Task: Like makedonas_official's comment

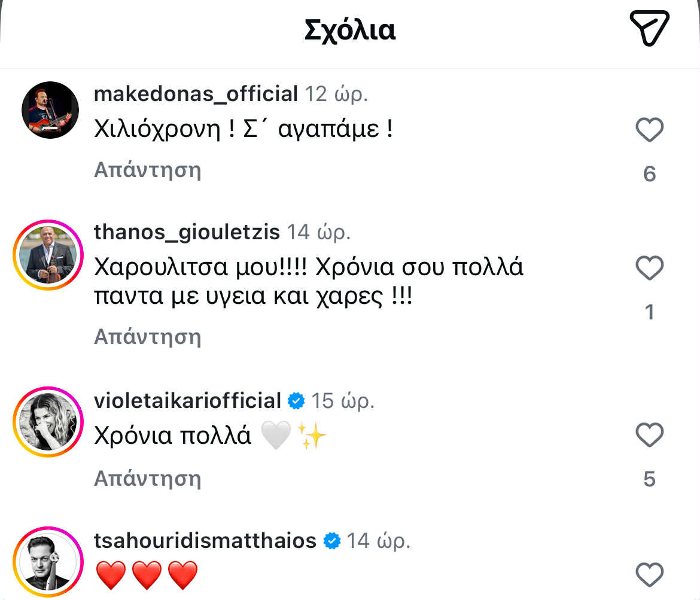Action: [649, 130]
